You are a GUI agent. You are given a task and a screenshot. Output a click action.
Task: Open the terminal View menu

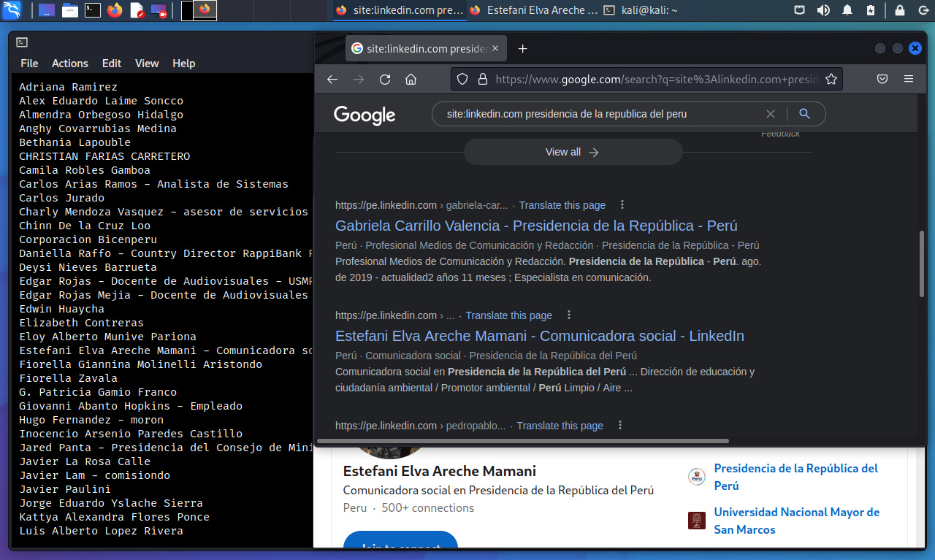click(x=146, y=64)
